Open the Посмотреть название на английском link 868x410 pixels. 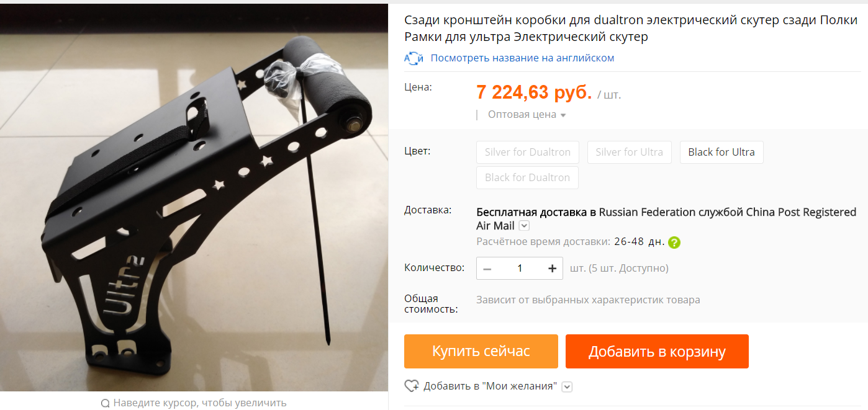coord(522,58)
